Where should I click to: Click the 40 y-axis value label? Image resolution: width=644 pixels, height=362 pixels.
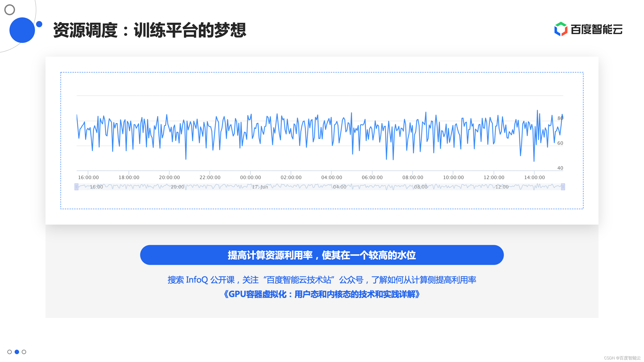560,168
